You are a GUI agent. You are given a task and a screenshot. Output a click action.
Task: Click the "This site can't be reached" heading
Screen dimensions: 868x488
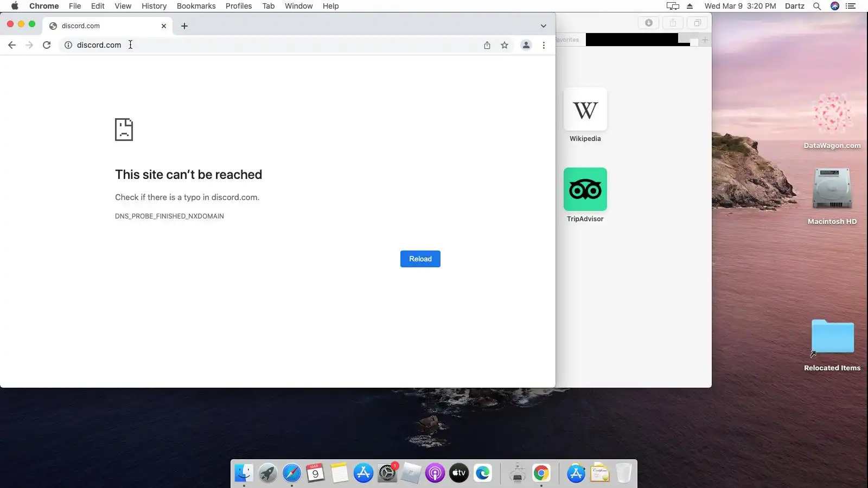click(x=188, y=175)
